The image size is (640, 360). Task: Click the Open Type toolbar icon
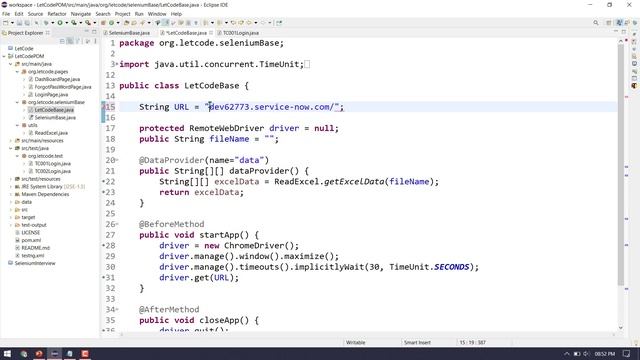[x=127, y=23]
